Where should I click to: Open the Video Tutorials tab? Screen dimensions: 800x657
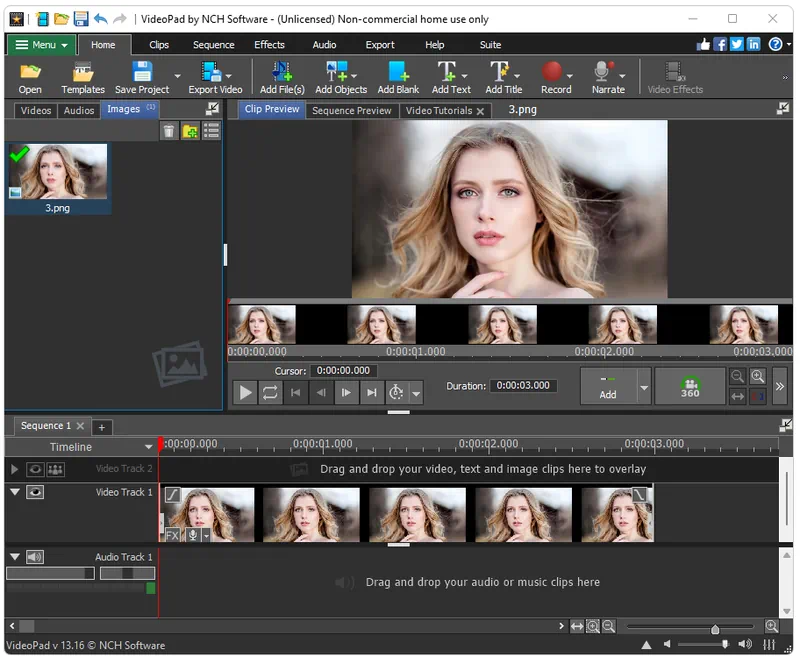[439, 111]
